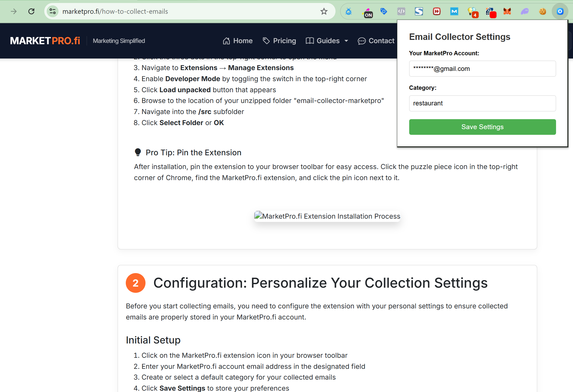This screenshot has width=573, height=392.
Task: Toggle the Email Collector bell extension
Action: [x=560, y=11]
